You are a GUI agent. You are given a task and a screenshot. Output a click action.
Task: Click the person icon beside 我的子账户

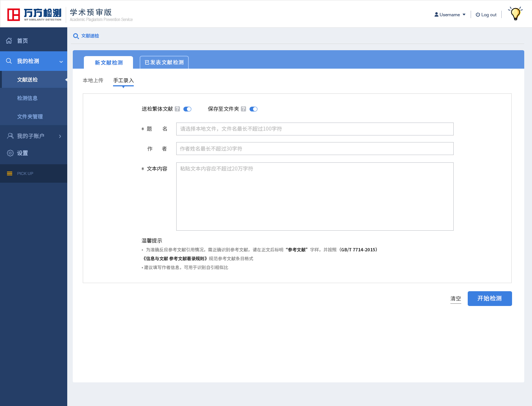click(10, 136)
